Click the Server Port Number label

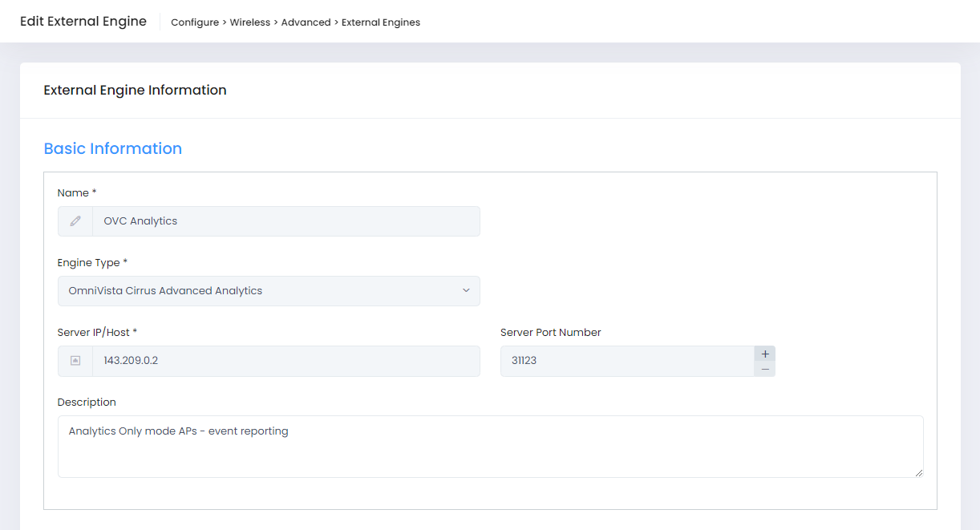[x=550, y=333]
